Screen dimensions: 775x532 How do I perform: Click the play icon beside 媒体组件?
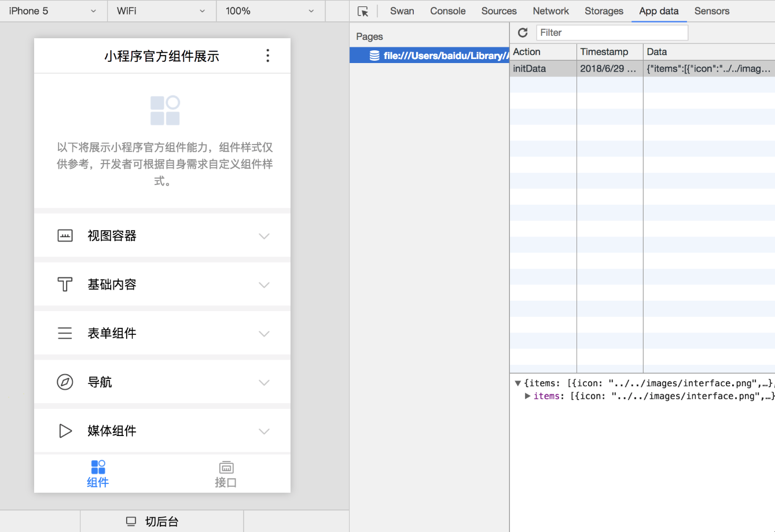click(65, 431)
